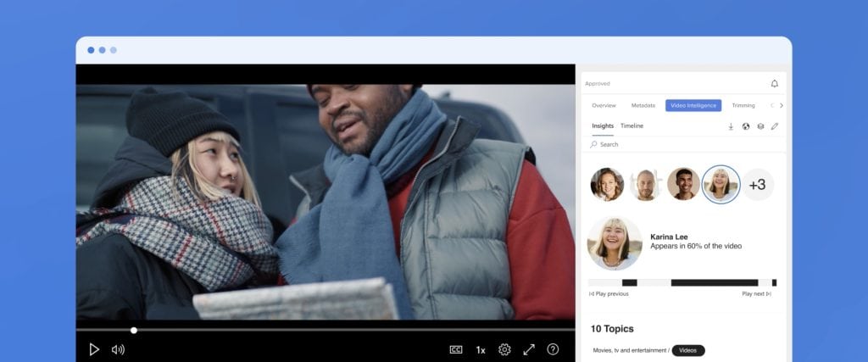Mute the video volume
This screenshot has width=868, height=362.
(x=118, y=349)
